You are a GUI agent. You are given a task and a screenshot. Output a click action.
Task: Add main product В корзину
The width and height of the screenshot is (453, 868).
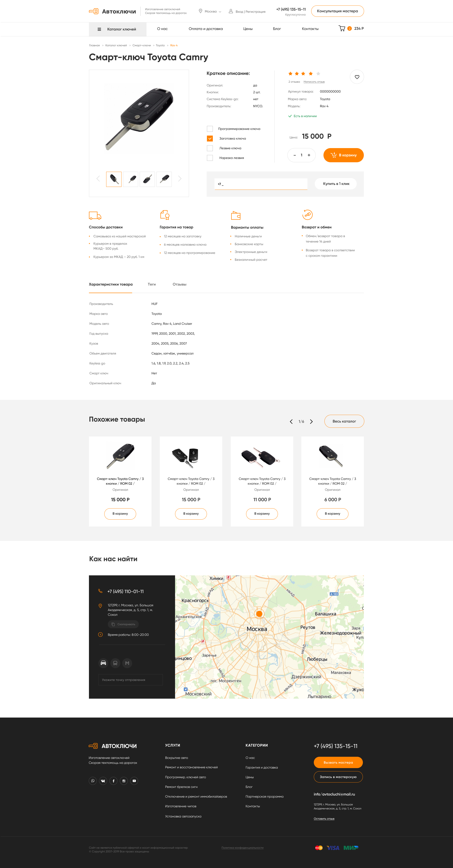pyautogui.click(x=343, y=155)
